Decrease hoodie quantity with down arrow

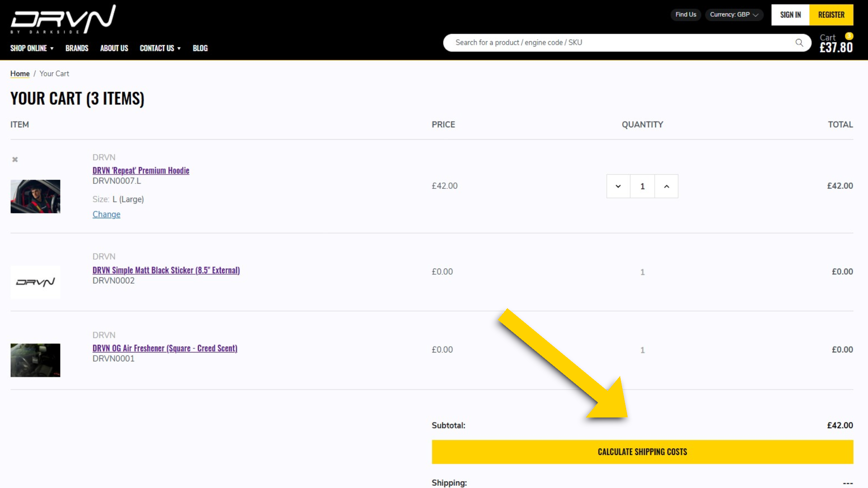(618, 186)
